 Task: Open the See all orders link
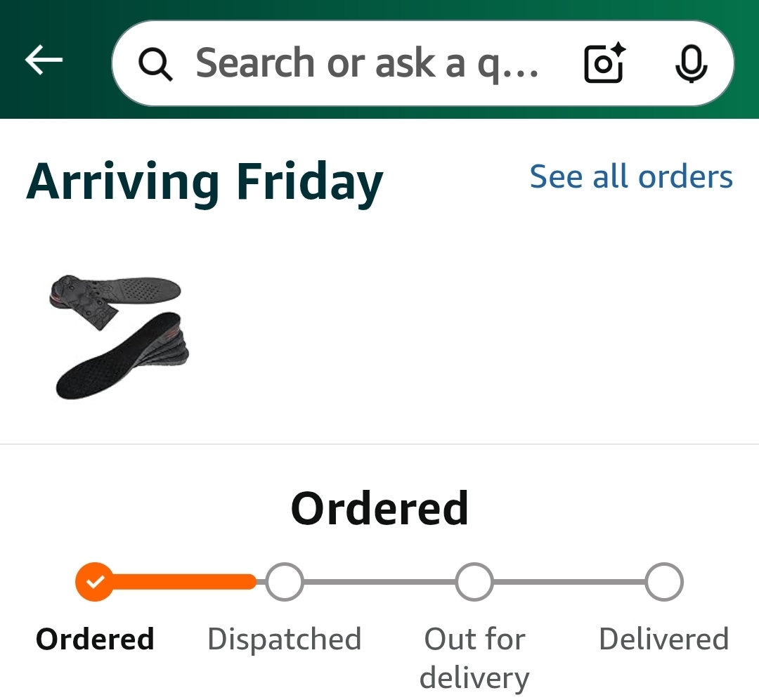tap(630, 176)
